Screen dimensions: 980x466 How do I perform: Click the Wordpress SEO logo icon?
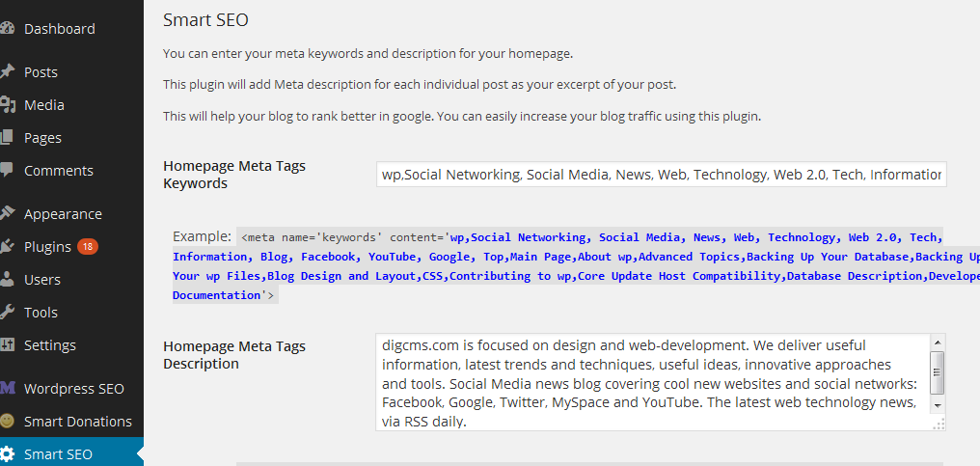(7, 389)
